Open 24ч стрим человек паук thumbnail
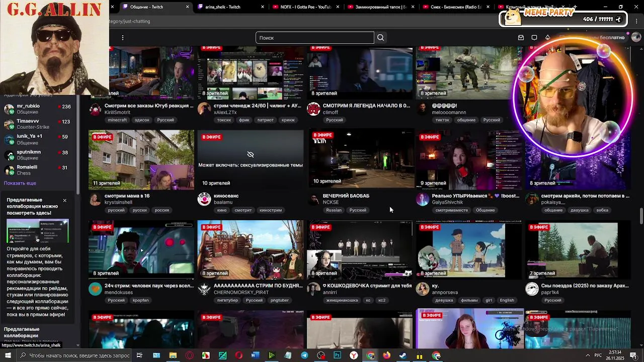Image resolution: width=644 pixels, height=362 pixels. coord(141,250)
